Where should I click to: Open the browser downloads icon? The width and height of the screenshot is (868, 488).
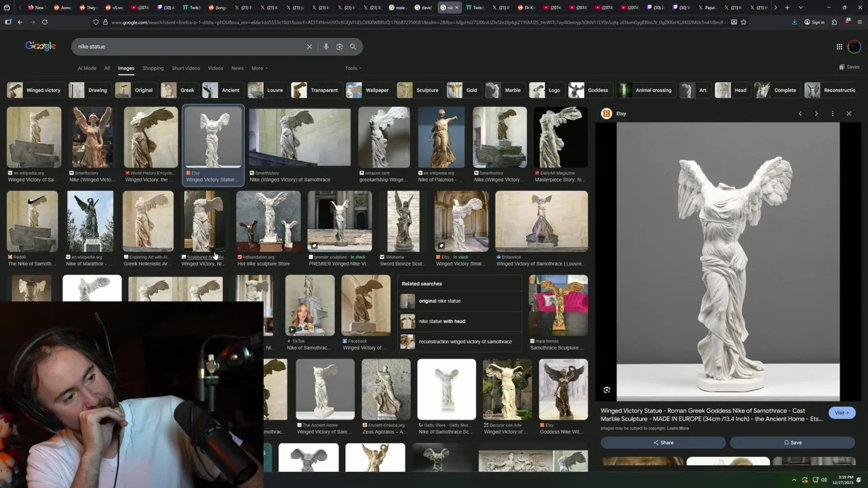pos(795,22)
